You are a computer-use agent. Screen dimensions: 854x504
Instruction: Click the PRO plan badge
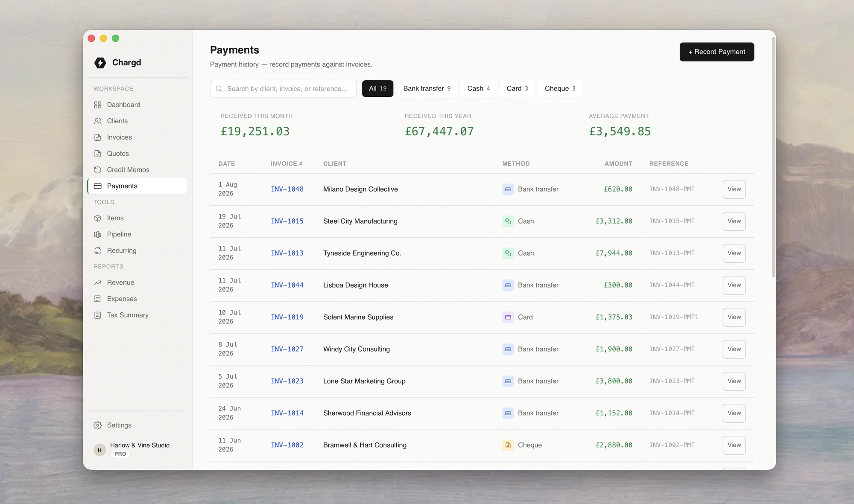coord(120,454)
